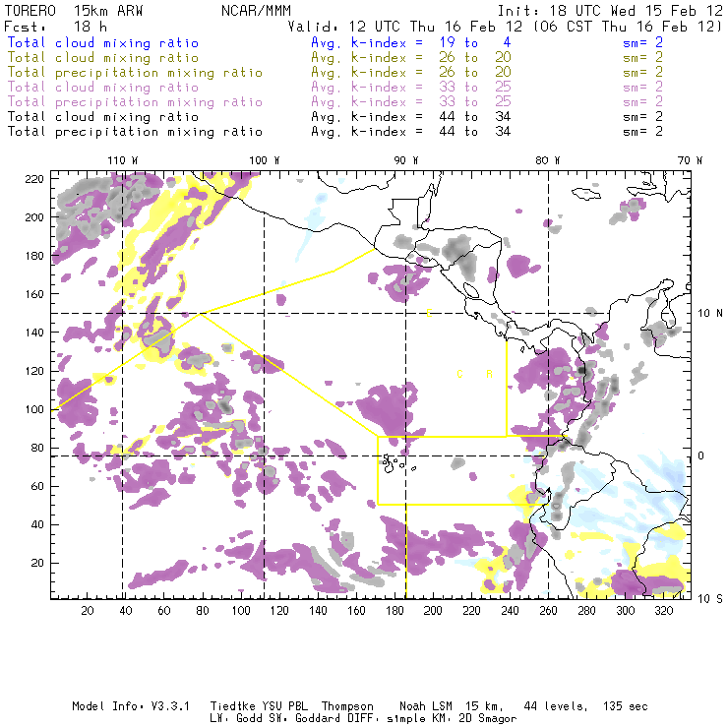Select olive 'Total precipitation mixing ratio' legend line

(x=135, y=73)
